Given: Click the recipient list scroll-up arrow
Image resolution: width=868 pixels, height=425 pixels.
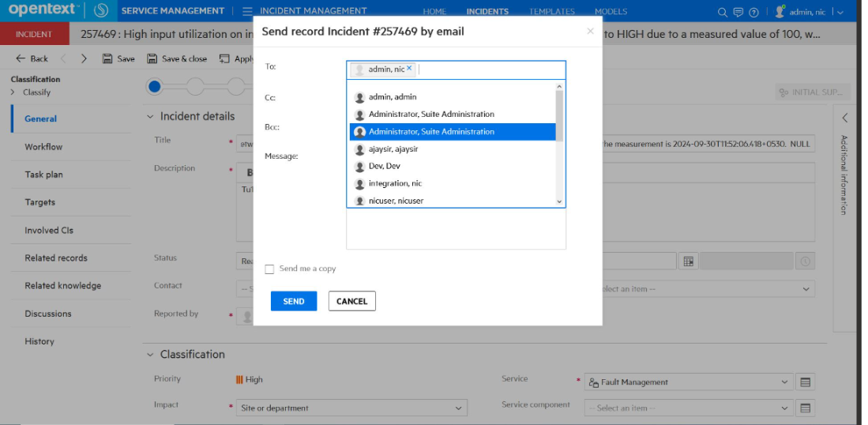Looking at the screenshot, I should pos(559,86).
